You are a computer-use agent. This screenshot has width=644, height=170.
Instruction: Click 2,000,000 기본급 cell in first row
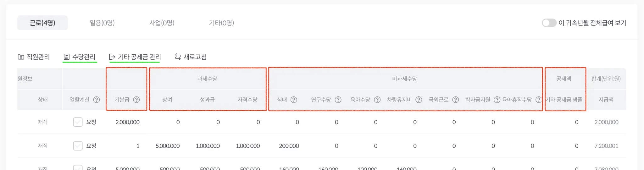(x=127, y=122)
